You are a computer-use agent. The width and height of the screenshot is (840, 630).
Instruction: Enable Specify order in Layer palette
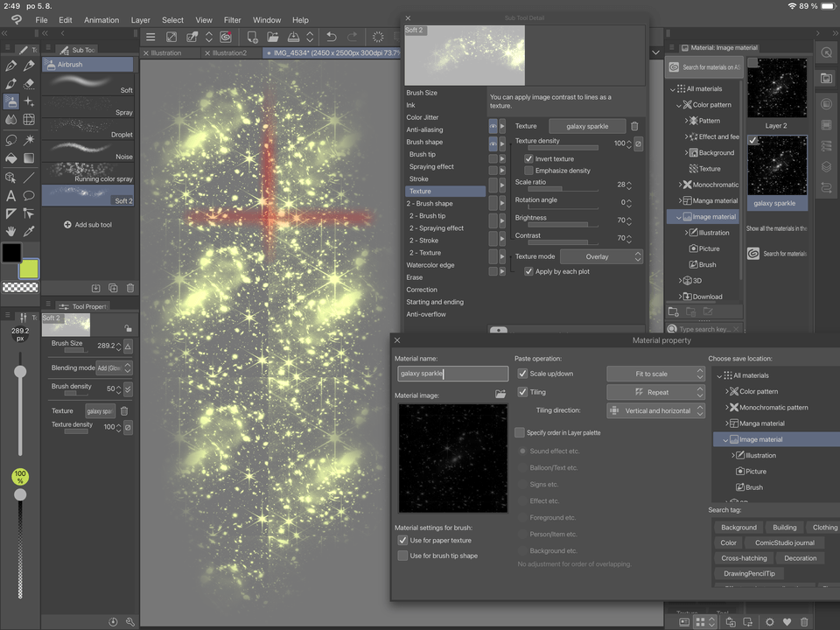tap(519, 432)
